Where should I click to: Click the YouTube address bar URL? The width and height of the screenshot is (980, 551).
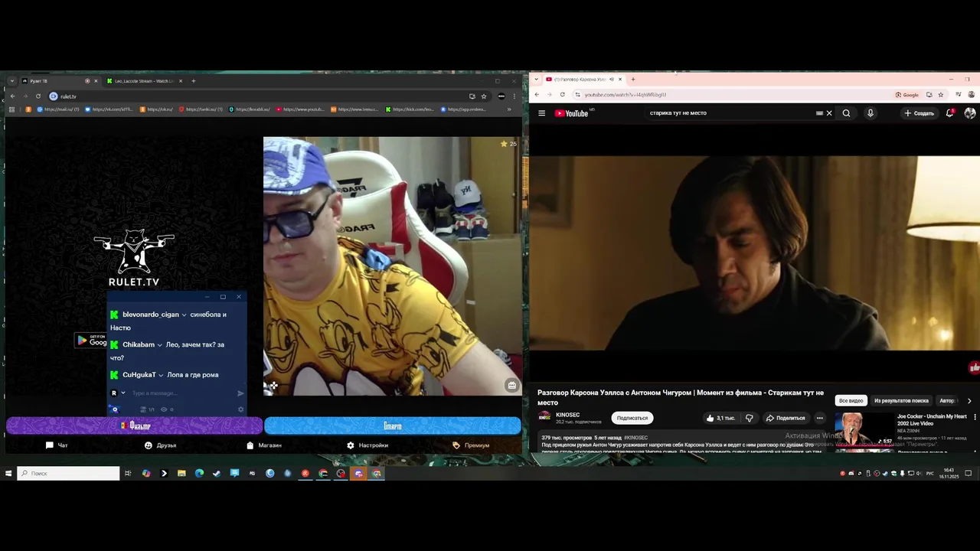click(626, 95)
